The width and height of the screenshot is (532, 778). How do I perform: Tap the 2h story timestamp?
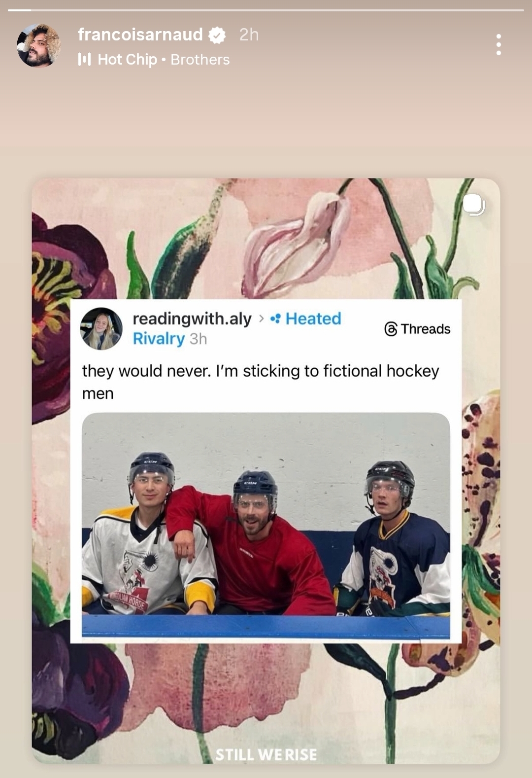click(249, 35)
